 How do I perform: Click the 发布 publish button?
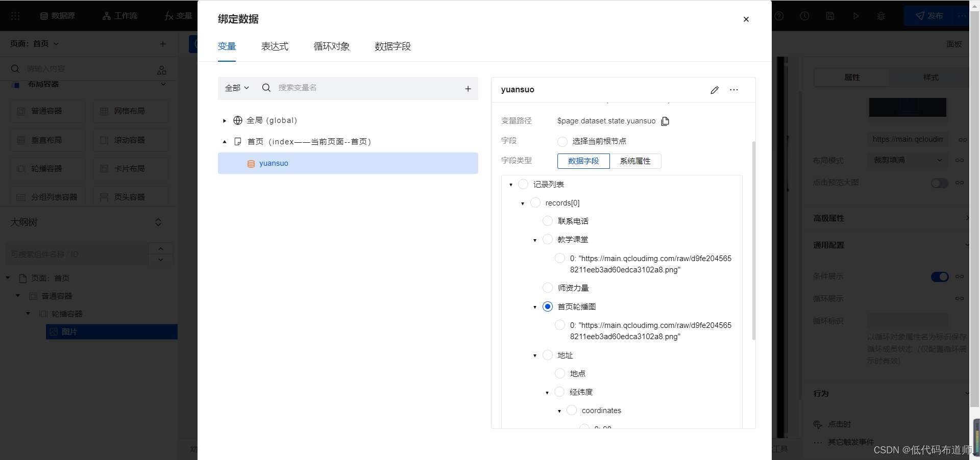929,16
